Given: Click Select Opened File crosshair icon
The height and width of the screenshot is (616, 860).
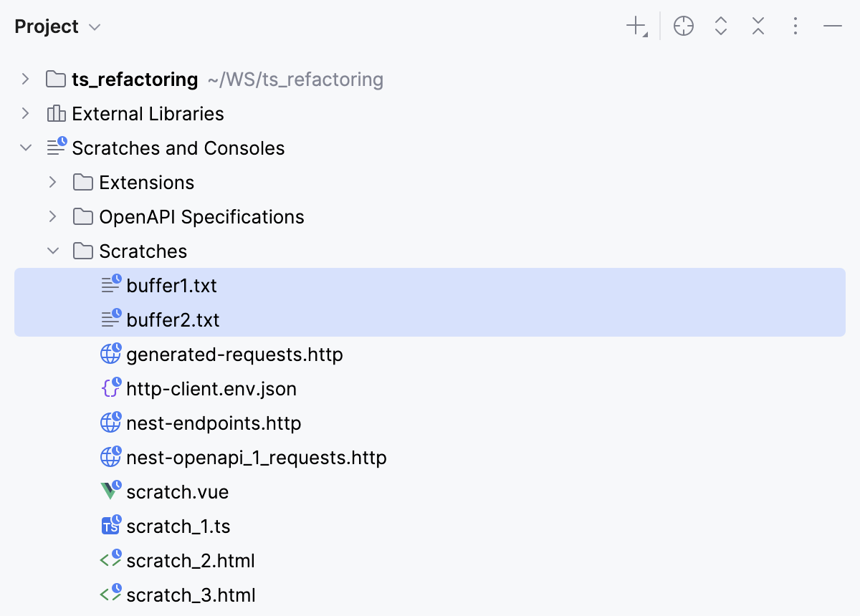Looking at the screenshot, I should tap(684, 27).
